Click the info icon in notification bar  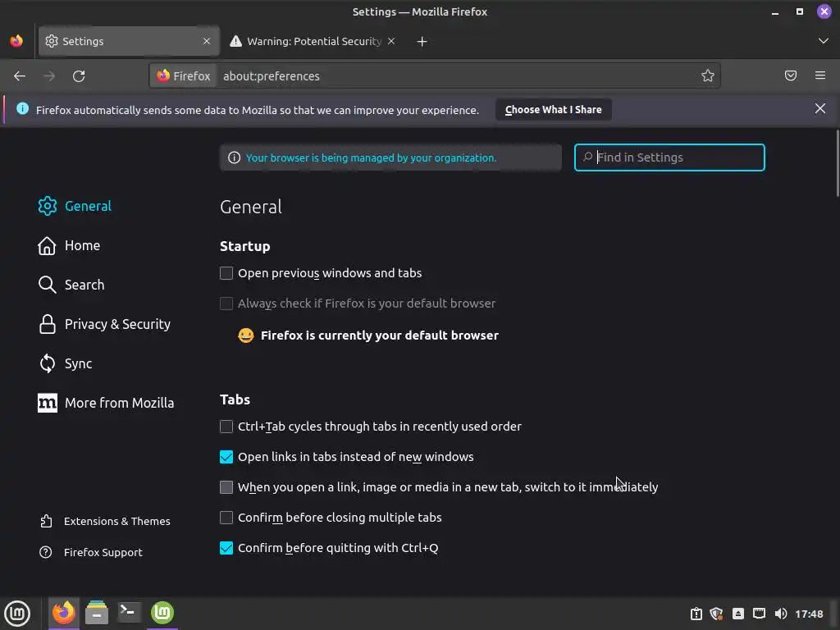22,109
